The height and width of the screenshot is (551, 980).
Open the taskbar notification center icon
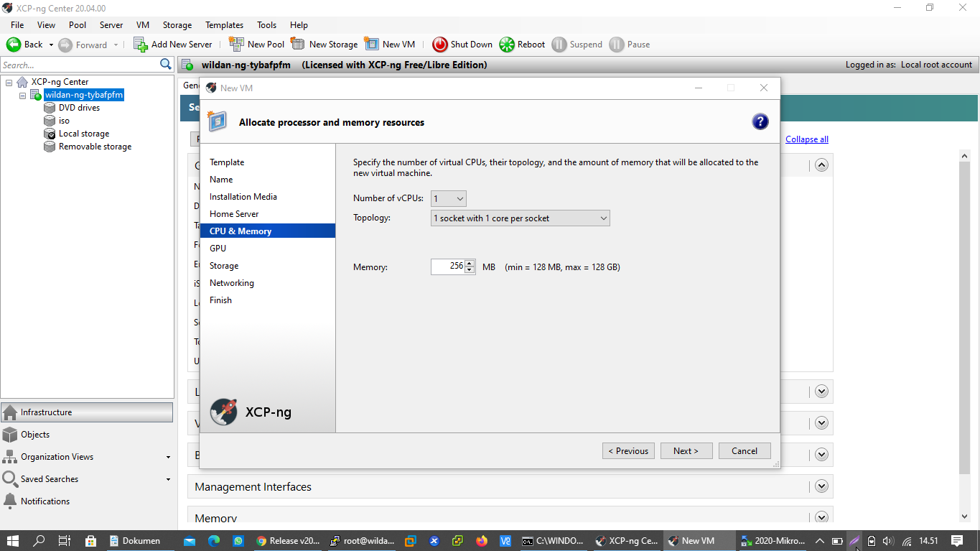(x=956, y=541)
